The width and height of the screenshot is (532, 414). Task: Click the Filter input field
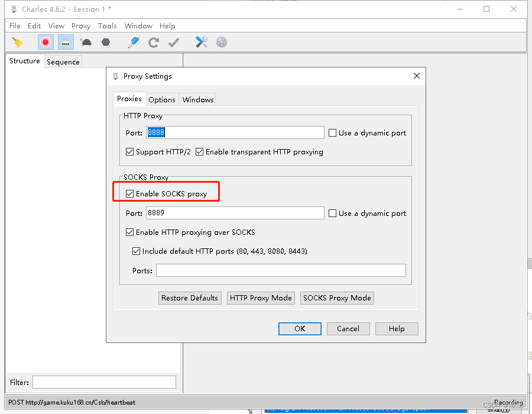pyautogui.click(x=104, y=382)
